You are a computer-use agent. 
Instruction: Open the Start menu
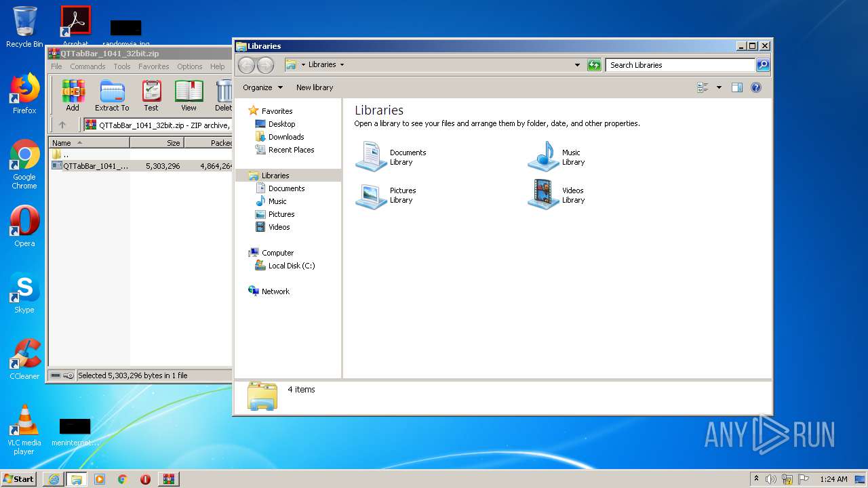[18, 479]
